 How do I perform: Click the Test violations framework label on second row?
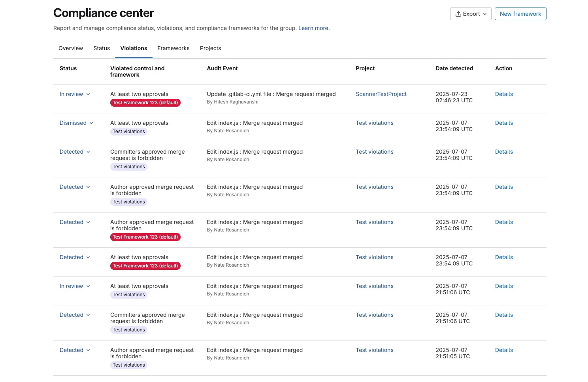pos(128,131)
